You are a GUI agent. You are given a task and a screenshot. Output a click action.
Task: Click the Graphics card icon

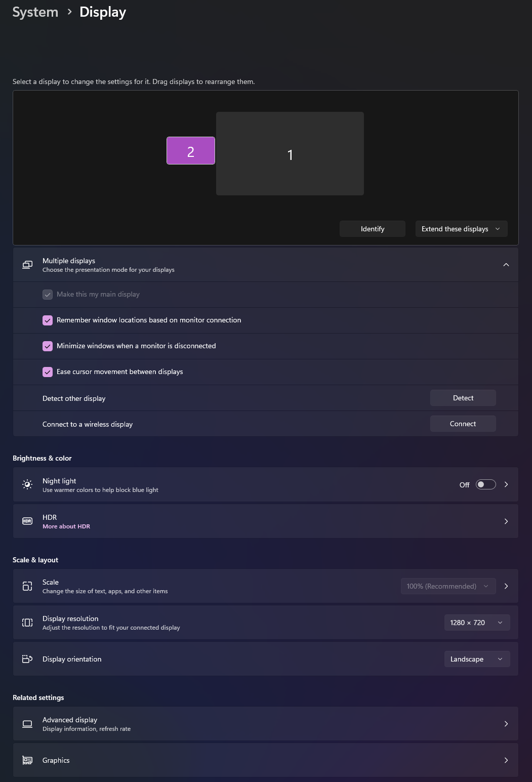(27, 760)
